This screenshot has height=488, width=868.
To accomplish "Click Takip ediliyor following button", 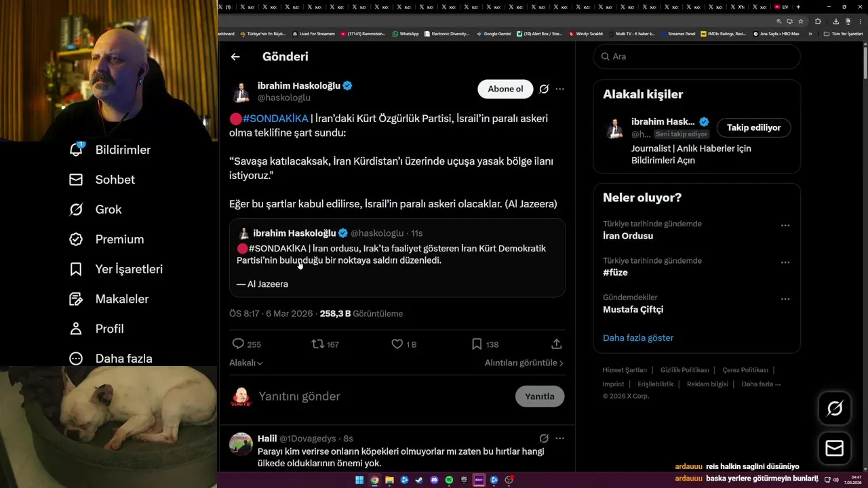I will point(754,127).
